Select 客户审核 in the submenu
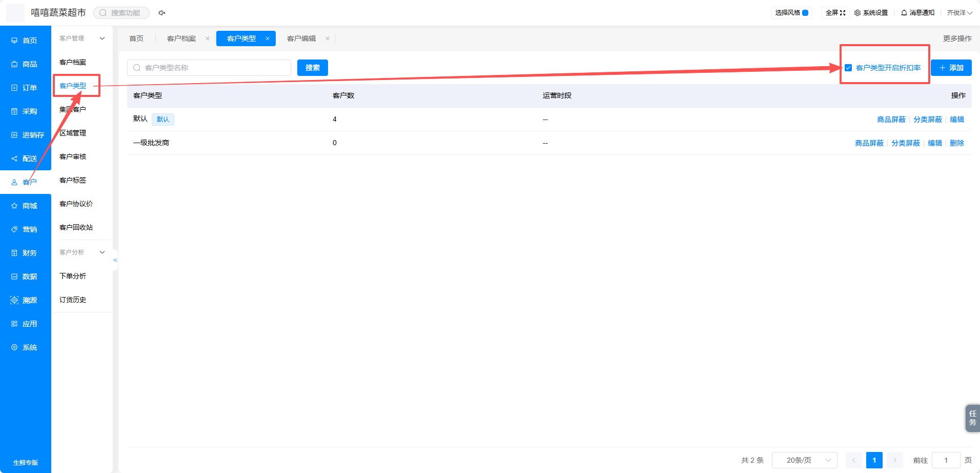Viewport: 980px width, 473px height. point(73,156)
